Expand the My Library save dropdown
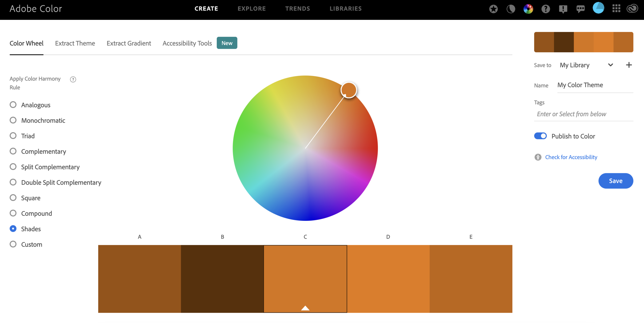Viewport: 644px width, 323px height. pyautogui.click(x=610, y=65)
